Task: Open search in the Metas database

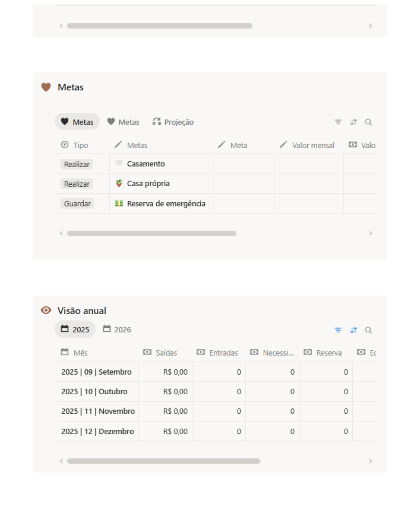Action: [x=368, y=122]
